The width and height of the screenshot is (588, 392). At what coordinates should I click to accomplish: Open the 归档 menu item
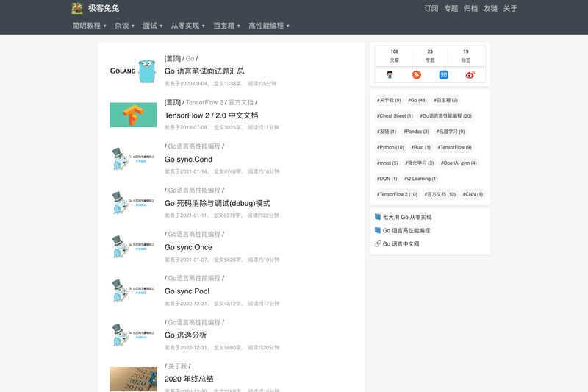click(470, 8)
